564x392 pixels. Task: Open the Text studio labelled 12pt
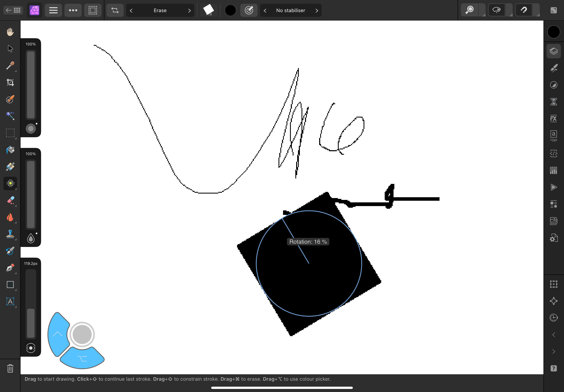click(x=554, y=136)
